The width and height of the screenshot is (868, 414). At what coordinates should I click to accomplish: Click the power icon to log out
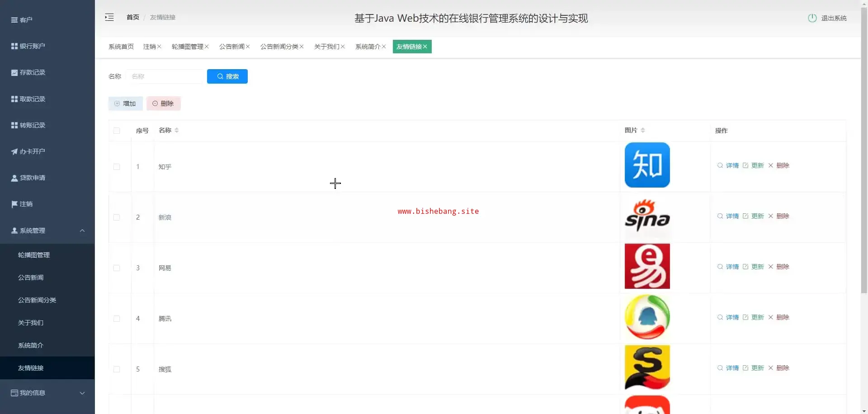coord(812,18)
